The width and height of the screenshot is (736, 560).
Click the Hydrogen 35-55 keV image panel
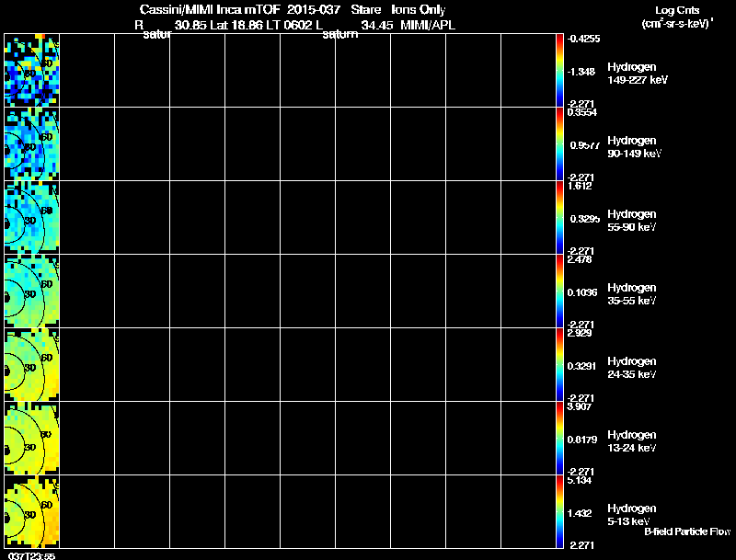pos(31,291)
